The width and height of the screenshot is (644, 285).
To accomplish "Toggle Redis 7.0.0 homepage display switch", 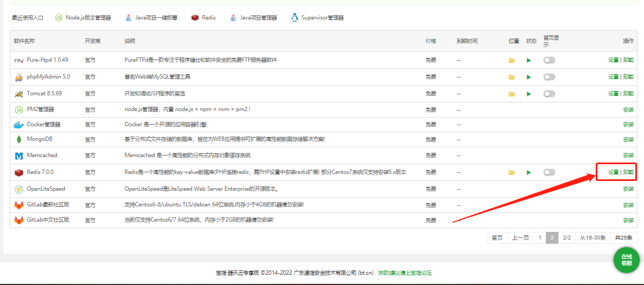I will click(549, 173).
